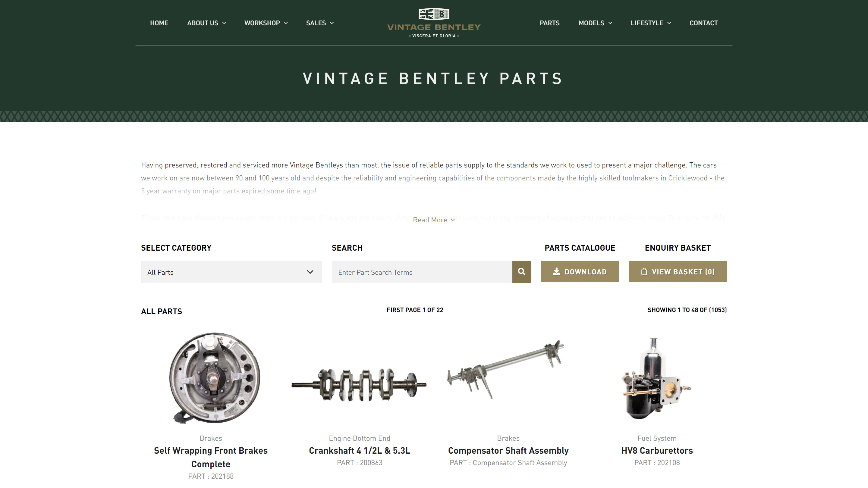
Task: Go to the Home page
Action: 159,23
